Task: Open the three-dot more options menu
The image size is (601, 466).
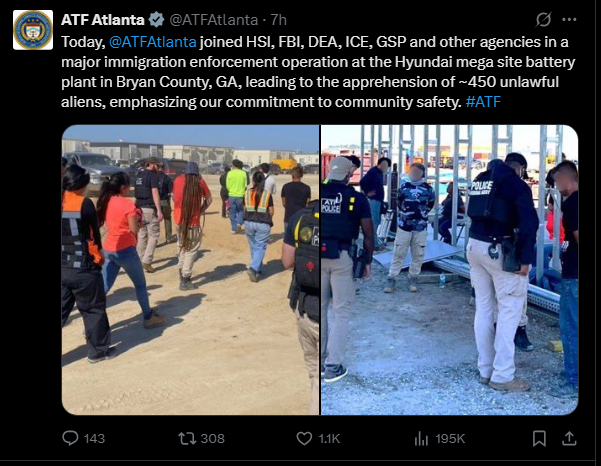Action: [569, 19]
